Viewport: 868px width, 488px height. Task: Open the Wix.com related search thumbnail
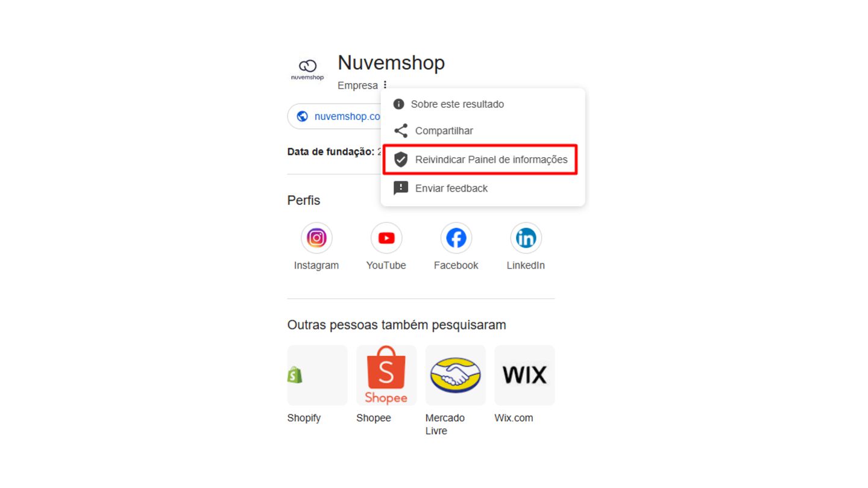click(524, 375)
